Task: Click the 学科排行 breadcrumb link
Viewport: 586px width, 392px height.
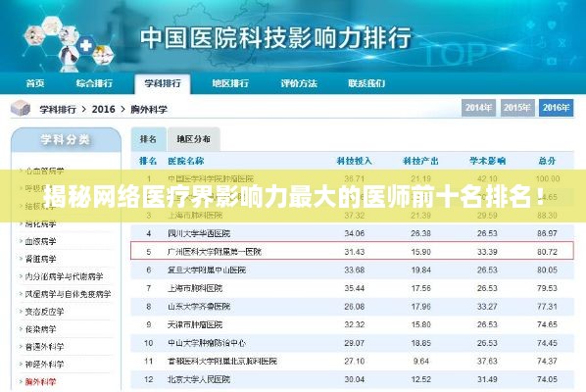Action: (58, 110)
